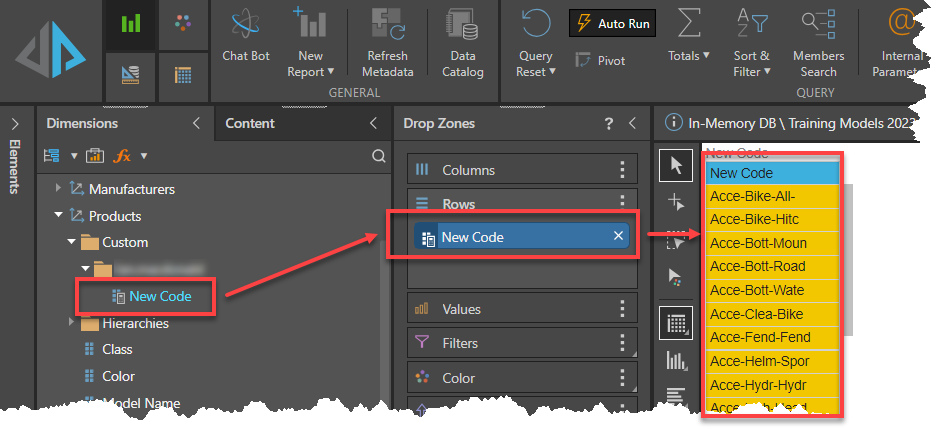Open the Columns drop zone options menu
Viewport: 939px width, 428px height.
pos(622,170)
